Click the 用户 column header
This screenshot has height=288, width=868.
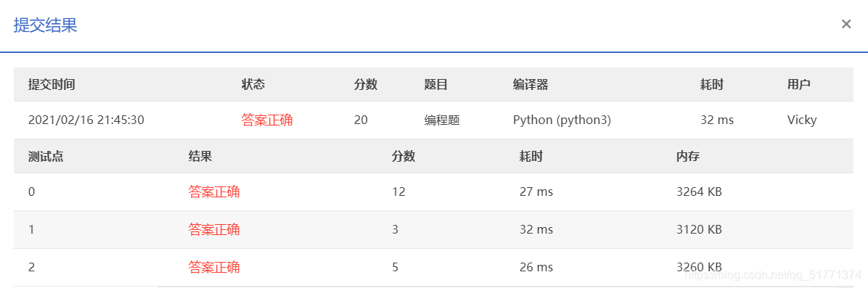[x=799, y=85]
